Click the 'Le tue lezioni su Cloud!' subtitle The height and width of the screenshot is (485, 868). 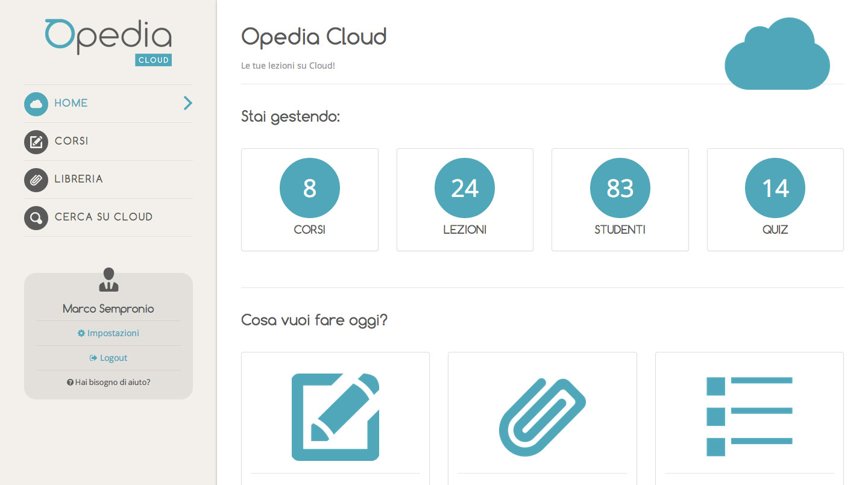tap(288, 66)
